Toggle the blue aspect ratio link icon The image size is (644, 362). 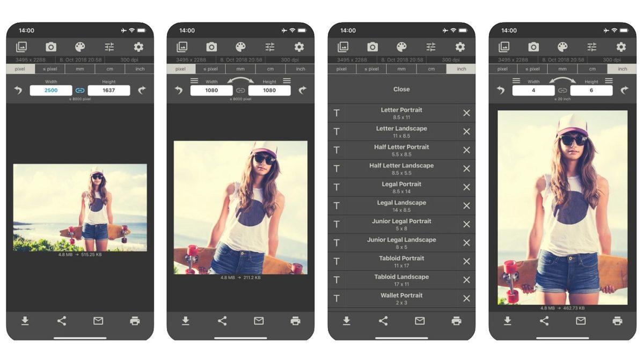80,90
